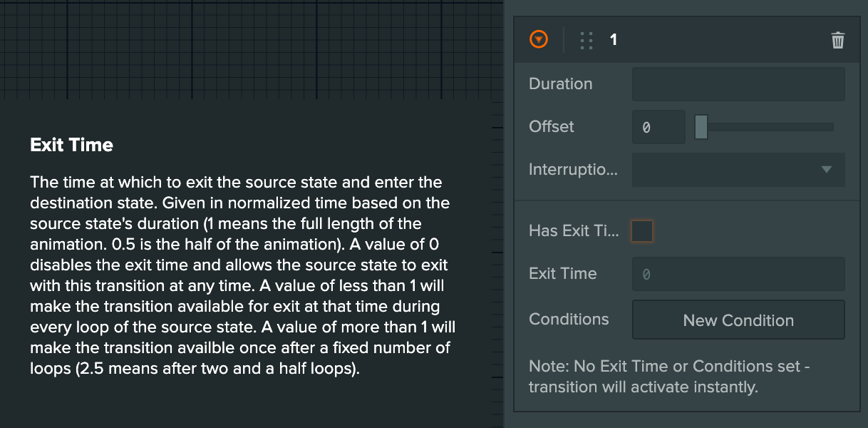This screenshot has width=868, height=428.
Task: Select the transition number 1 label
Action: pyautogui.click(x=614, y=40)
